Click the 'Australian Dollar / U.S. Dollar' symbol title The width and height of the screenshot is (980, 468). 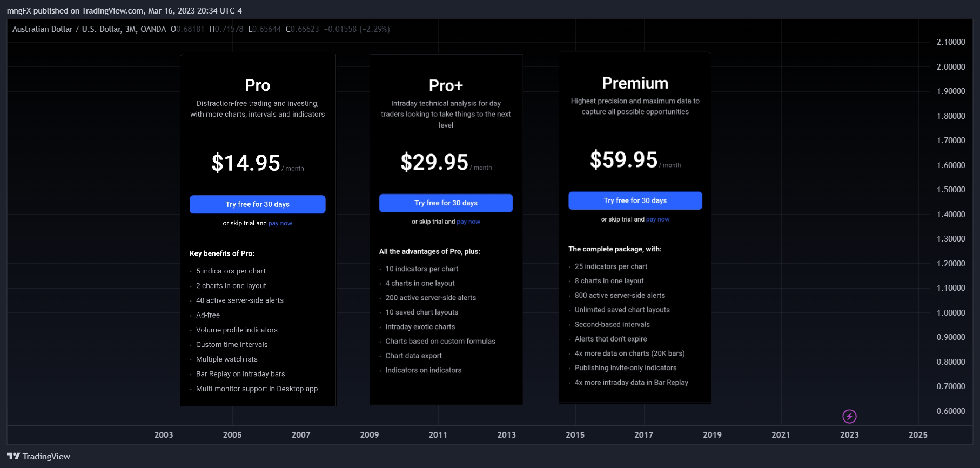click(x=68, y=29)
